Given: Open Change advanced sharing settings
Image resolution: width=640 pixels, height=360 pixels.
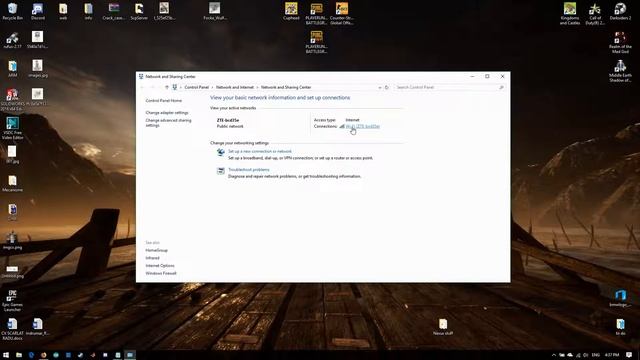Looking at the screenshot, I should click(x=168, y=123).
